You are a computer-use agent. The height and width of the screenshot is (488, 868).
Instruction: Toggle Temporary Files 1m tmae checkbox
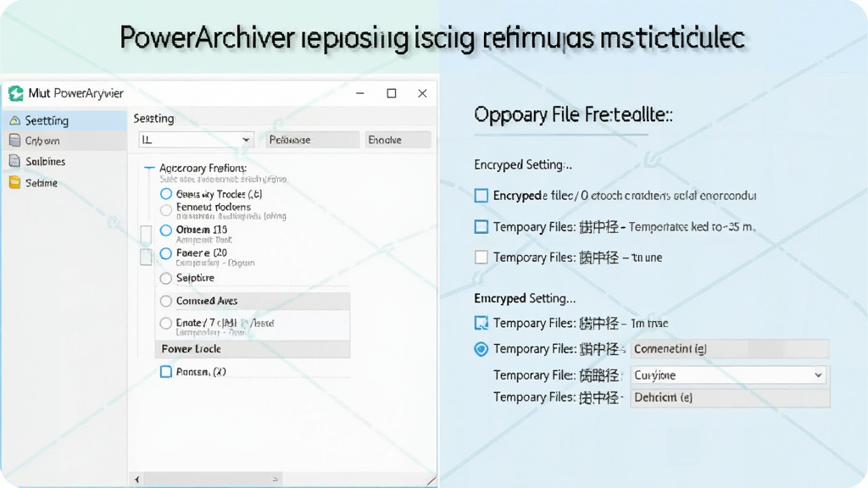pyautogui.click(x=481, y=323)
